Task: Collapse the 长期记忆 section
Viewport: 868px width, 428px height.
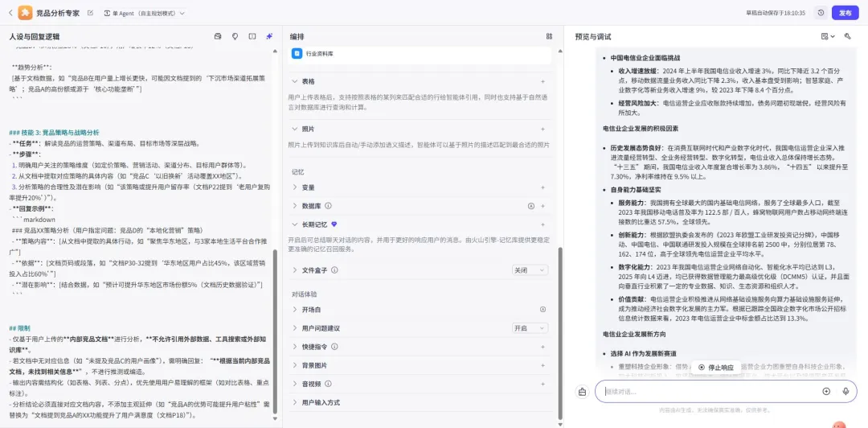Action: click(294, 224)
